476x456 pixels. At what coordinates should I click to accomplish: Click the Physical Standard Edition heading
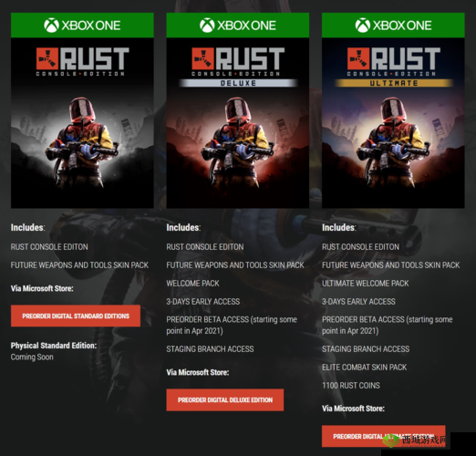pos(54,346)
